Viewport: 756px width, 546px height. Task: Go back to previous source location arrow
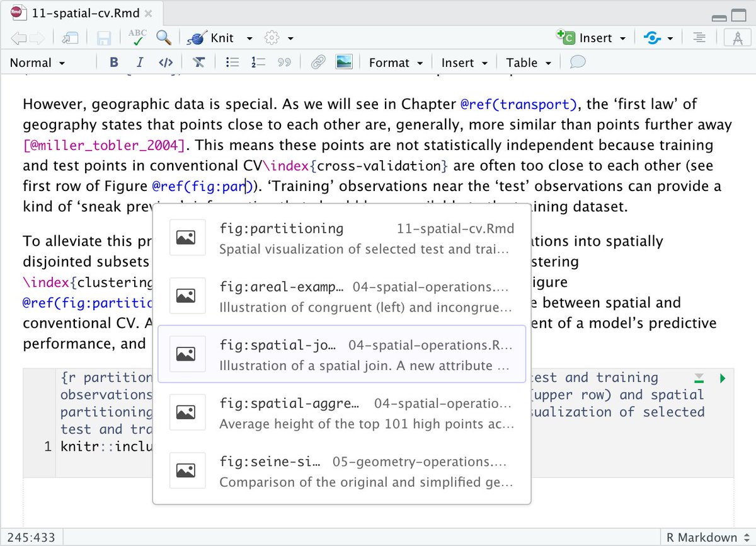click(18, 38)
